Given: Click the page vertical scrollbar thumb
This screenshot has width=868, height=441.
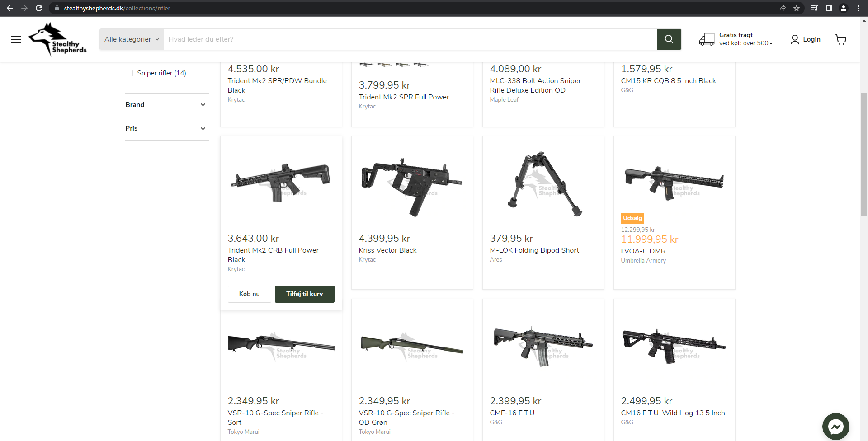Looking at the screenshot, I should point(864,154).
